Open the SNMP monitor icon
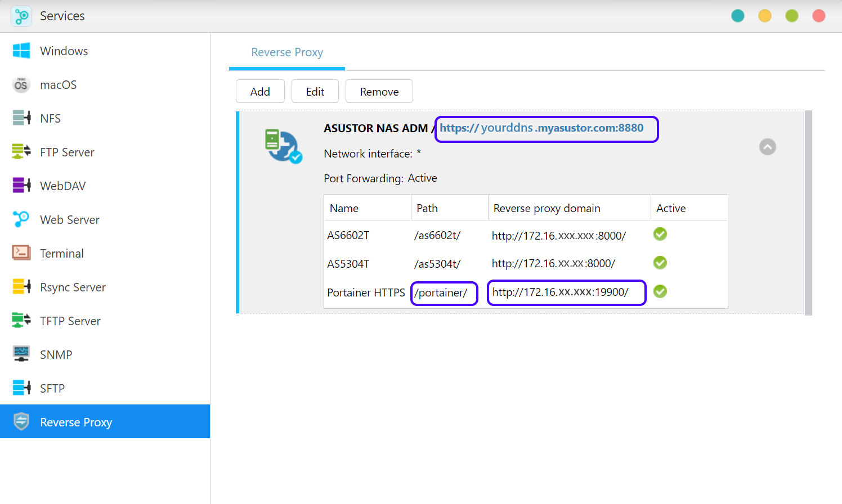The image size is (842, 504). [x=21, y=354]
